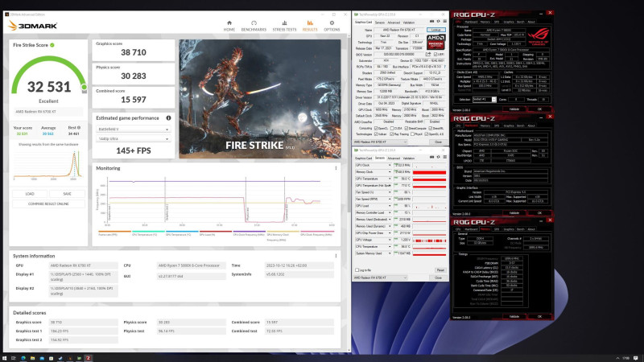Screen dimensions: 644x362
Task: Open the hamburger menu in GPU-Z Sensors window
Action: (x=445, y=157)
